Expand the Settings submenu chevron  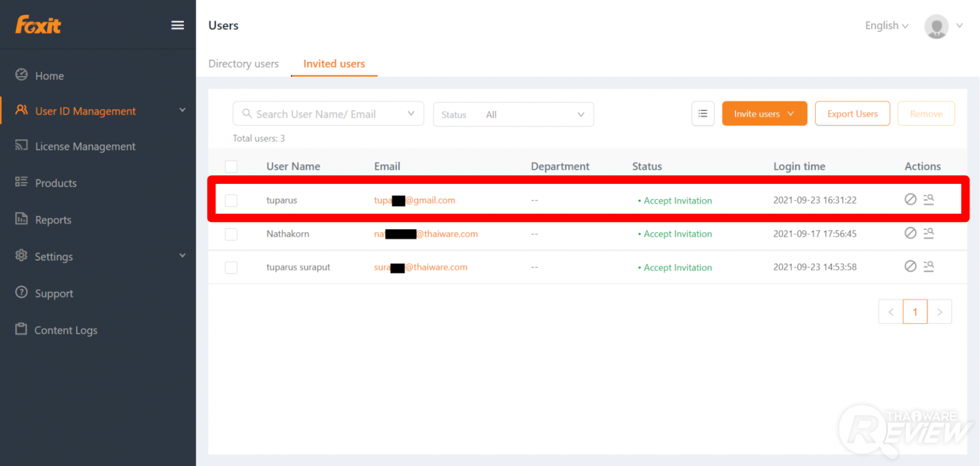point(182,256)
